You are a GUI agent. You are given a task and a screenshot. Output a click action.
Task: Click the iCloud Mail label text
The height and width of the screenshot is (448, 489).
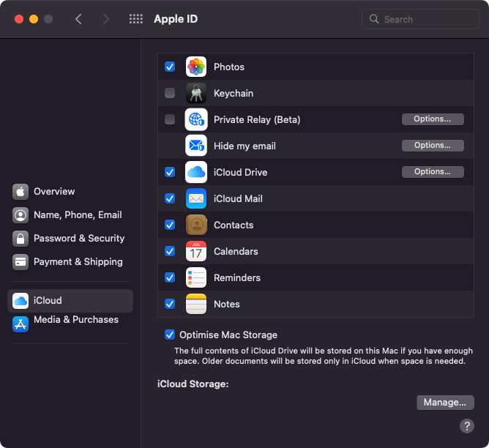pyautogui.click(x=238, y=198)
